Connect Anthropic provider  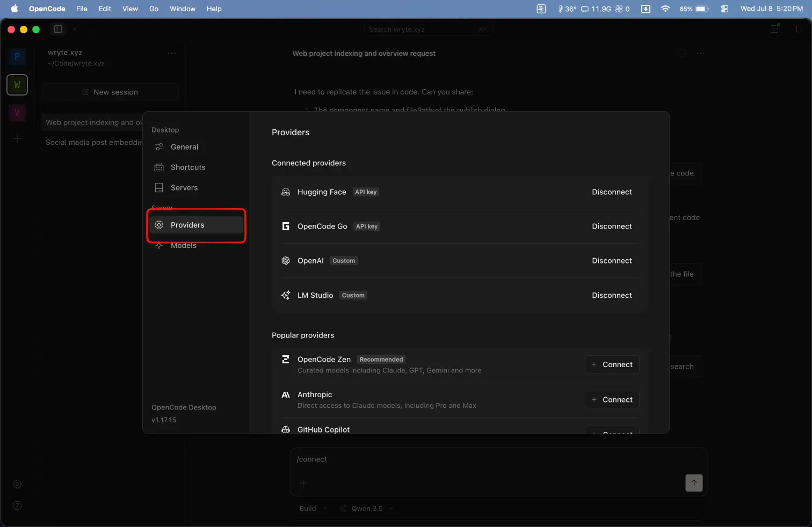tap(612, 400)
